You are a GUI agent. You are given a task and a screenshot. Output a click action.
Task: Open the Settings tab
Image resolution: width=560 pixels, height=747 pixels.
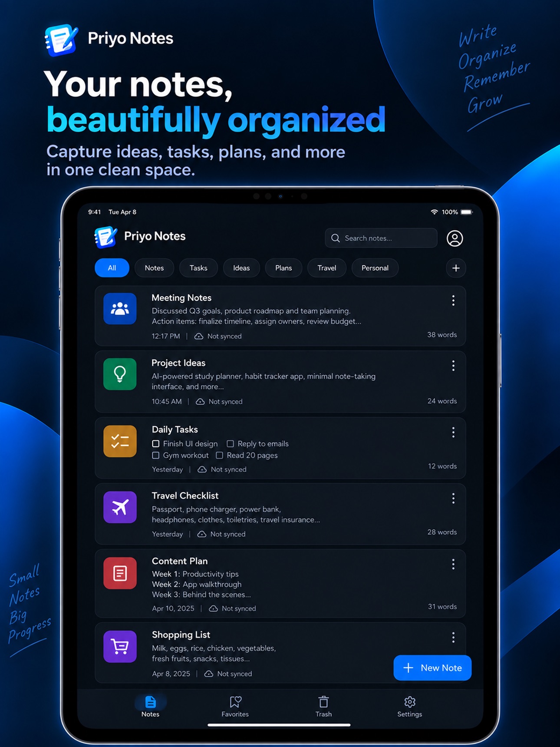point(409,707)
